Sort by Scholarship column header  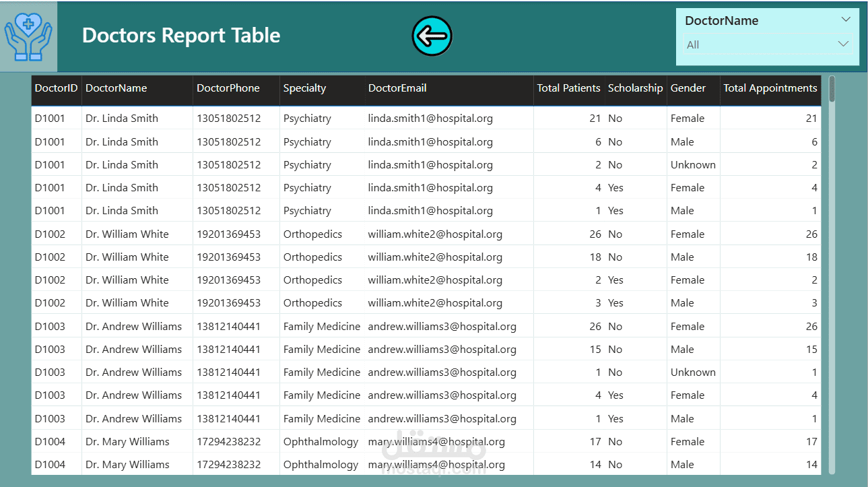(635, 88)
